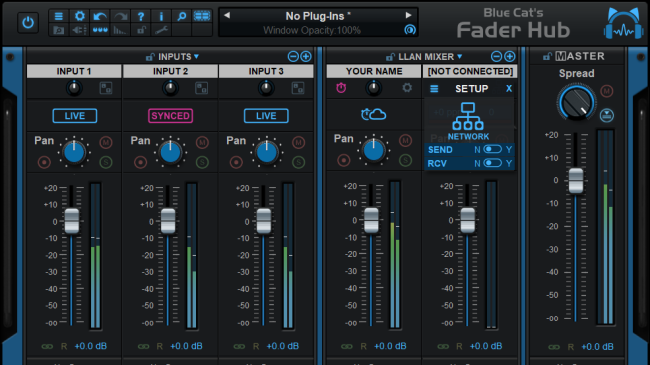
Task: Mute INPUT 2 with the M button
Action: (202, 143)
